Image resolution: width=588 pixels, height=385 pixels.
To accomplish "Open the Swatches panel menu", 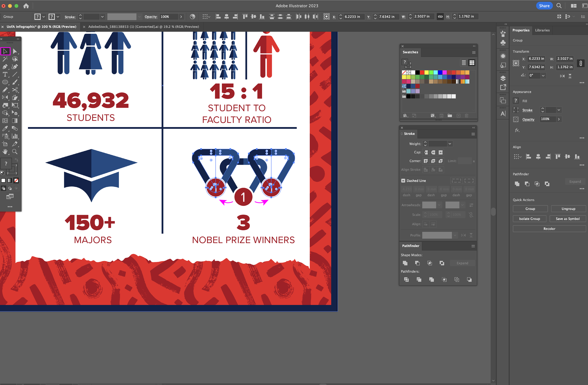I will click(474, 52).
